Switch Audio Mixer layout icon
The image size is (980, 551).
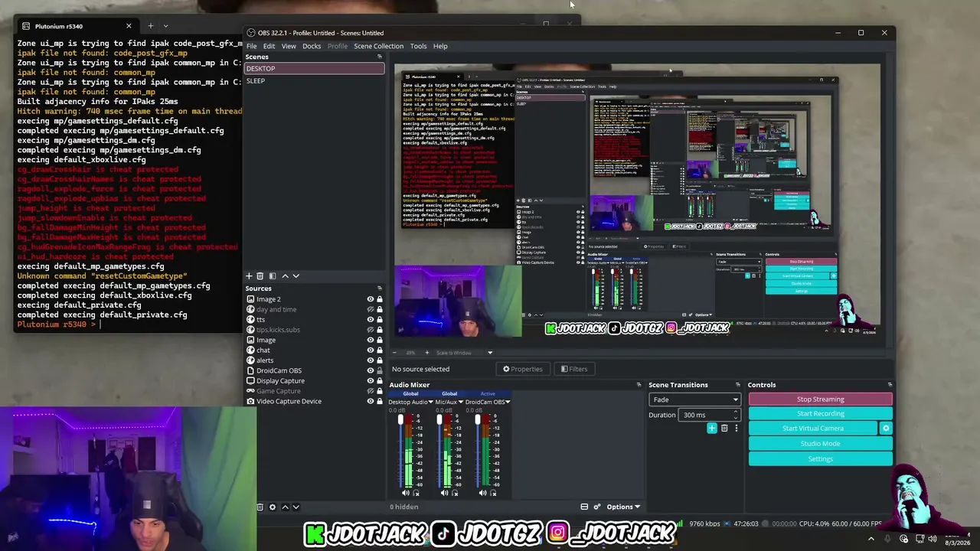584,507
